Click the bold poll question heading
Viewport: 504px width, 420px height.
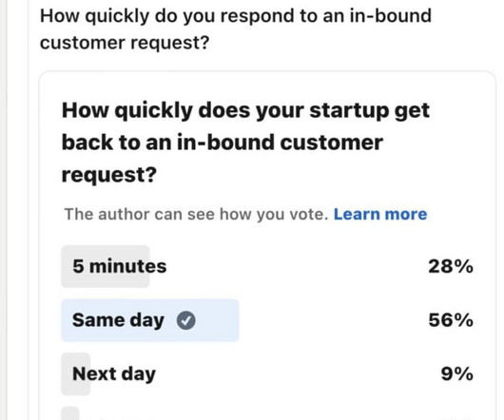(245, 143)
